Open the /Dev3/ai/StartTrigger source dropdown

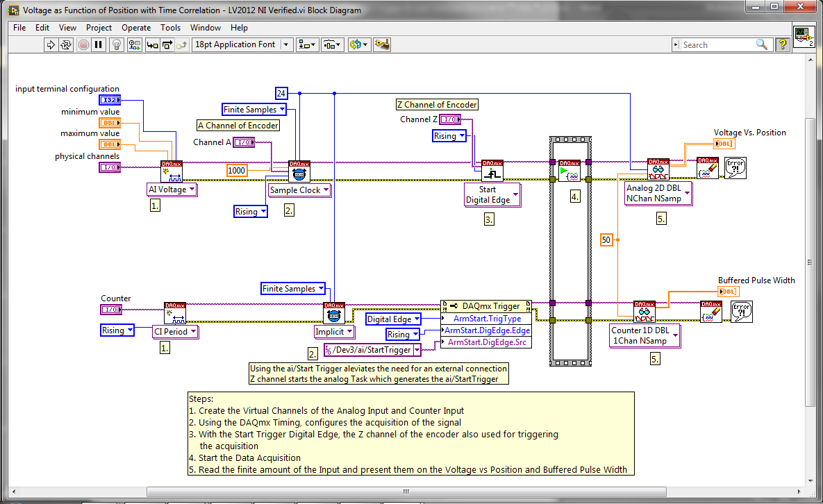click(417, 350)
